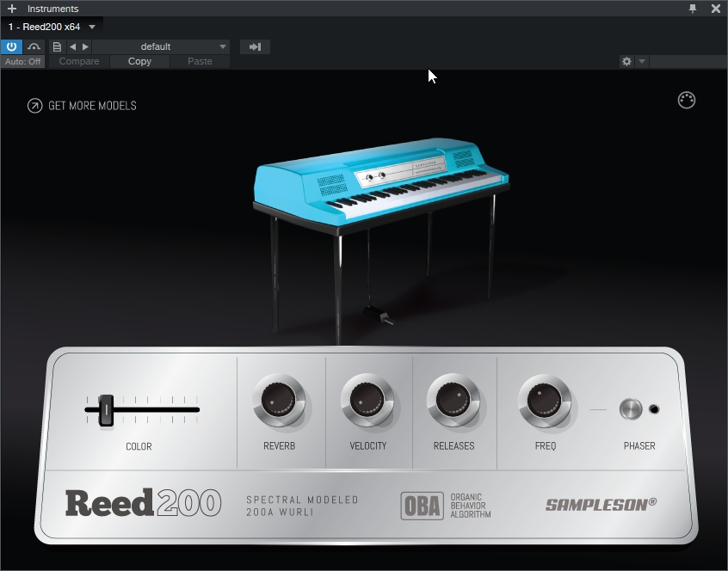Screen dimensions: 728x571
Task: Toggle the Auto: Off automation mode
Action: [x=23, y=62]
